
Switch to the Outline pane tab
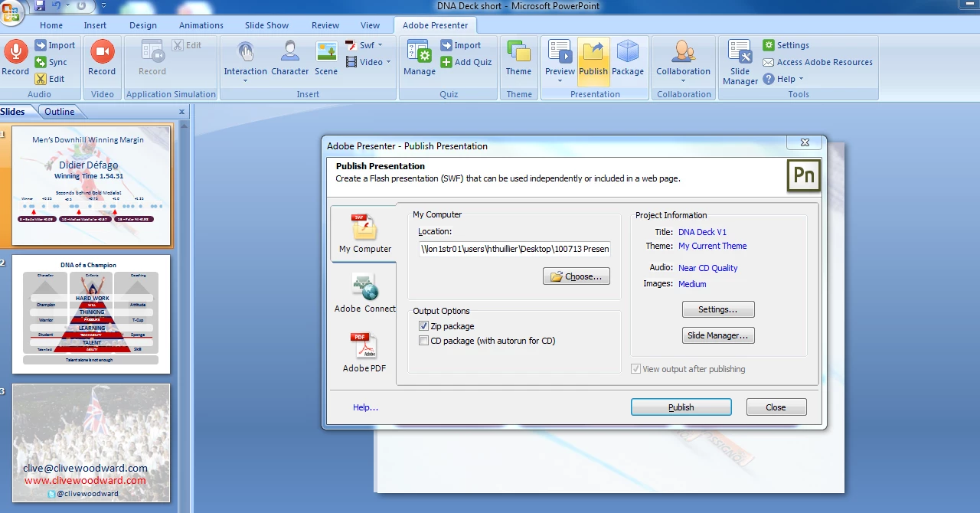59,112
